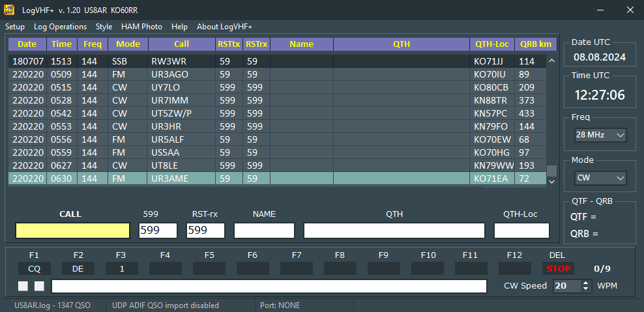Viewport: 644px width, 312px height.
Task: Select the log row for UR7IMM
Action: 277,100
